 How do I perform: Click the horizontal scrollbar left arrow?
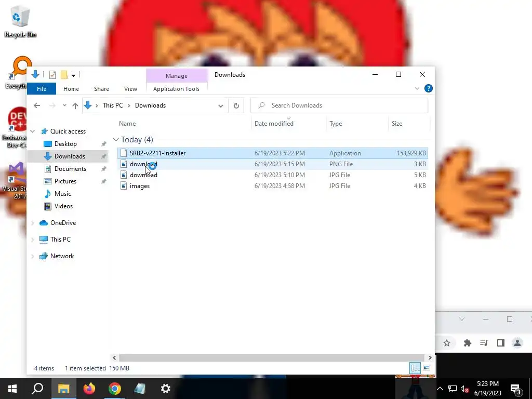[x=114, y=357]
